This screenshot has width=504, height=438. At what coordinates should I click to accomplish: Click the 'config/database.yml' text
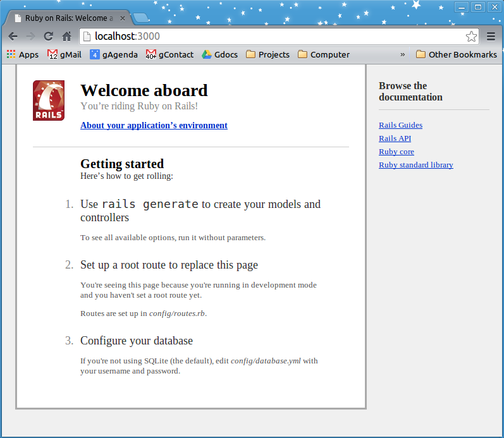pos(266,361)
